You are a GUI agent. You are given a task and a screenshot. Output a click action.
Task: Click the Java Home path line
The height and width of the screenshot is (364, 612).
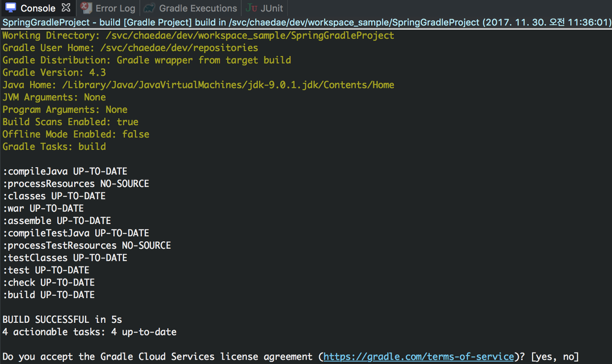pyautogui.click(x=198, y=85)
